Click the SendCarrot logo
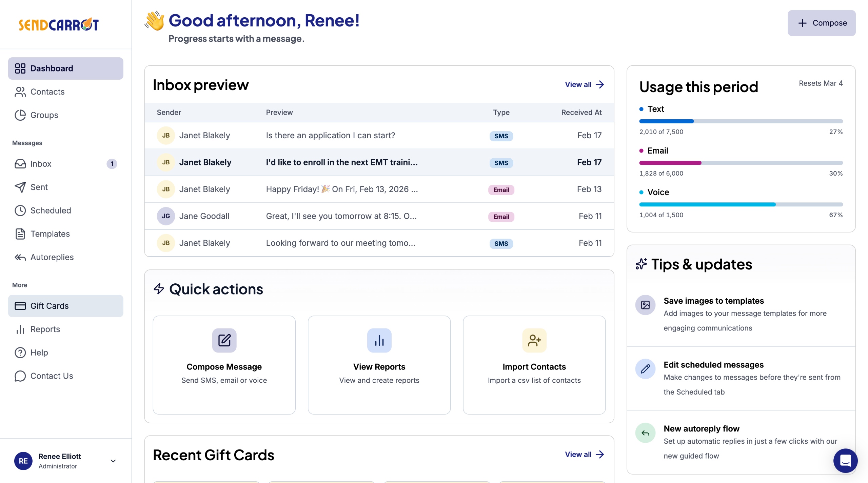 tap(59, 24)
